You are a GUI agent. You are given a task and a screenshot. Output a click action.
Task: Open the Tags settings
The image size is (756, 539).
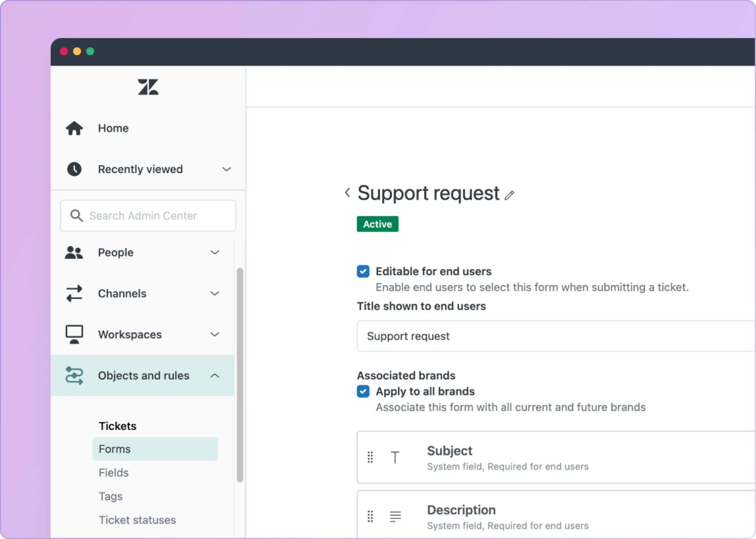(110, 496)
